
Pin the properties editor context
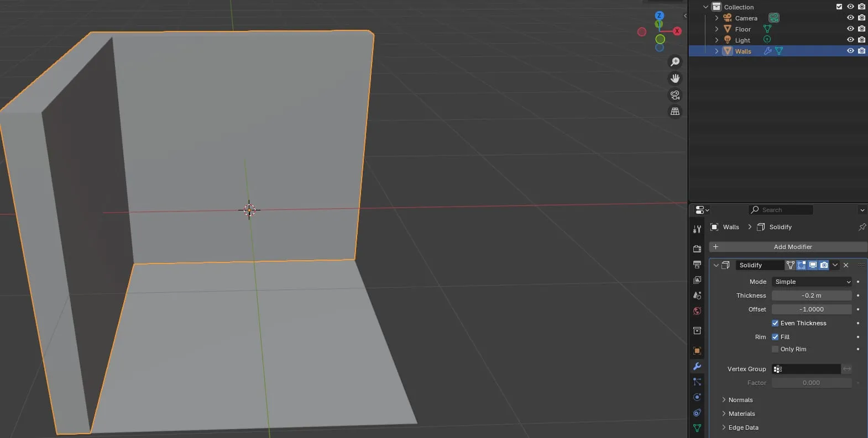tap(862, 227)
